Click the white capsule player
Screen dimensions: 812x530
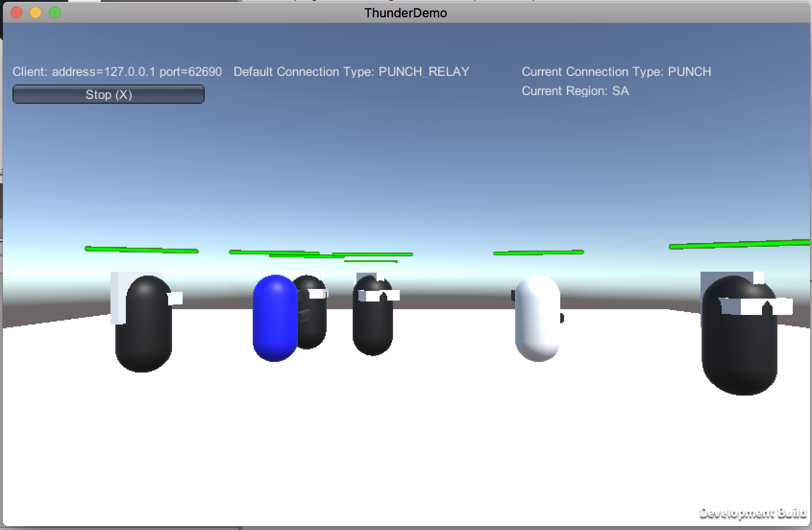[538, 318]
